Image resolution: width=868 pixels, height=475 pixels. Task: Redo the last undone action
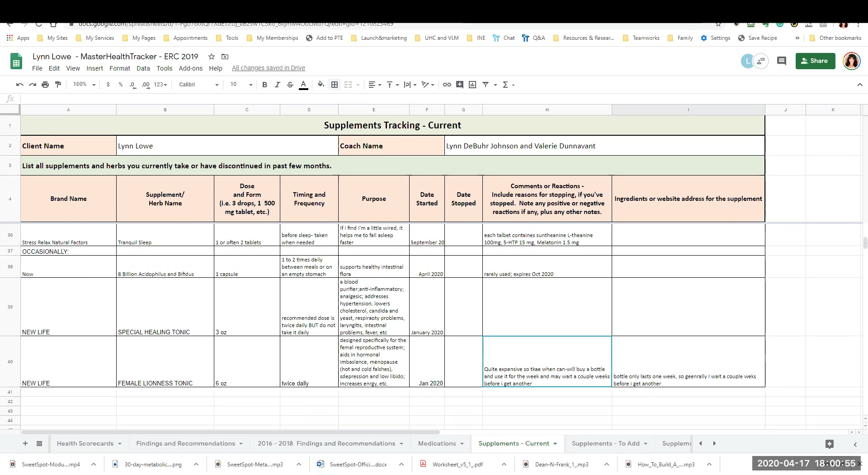(x=33, y=85)
